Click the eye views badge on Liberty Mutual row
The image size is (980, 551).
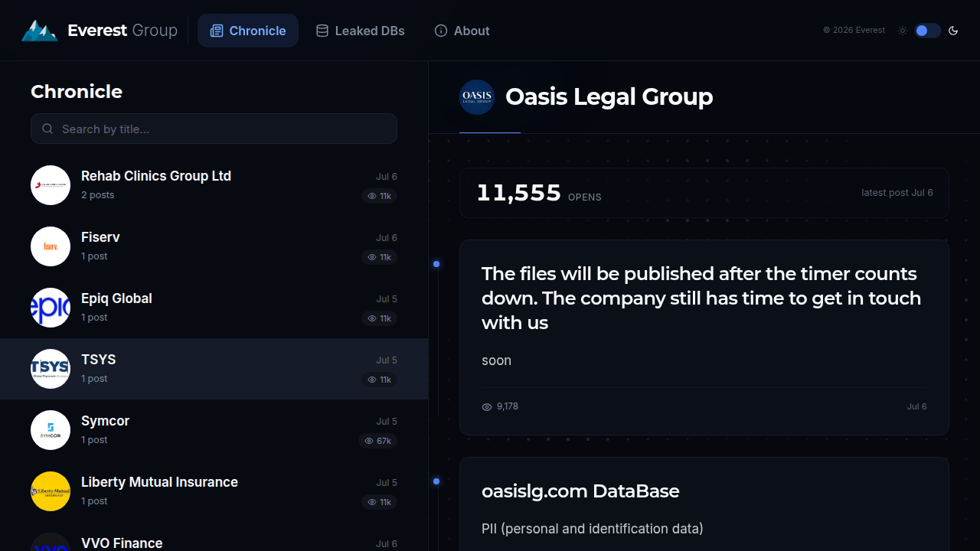point(380,502)
